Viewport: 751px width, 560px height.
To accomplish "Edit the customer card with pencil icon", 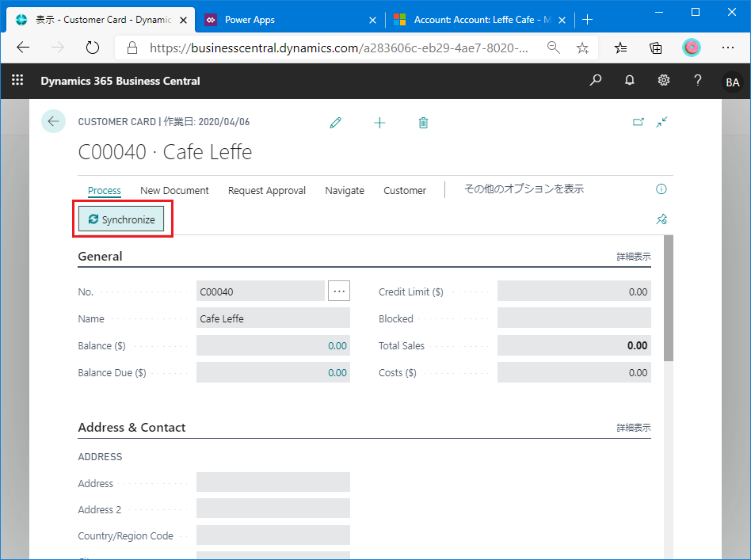I will tap(336, 123).
